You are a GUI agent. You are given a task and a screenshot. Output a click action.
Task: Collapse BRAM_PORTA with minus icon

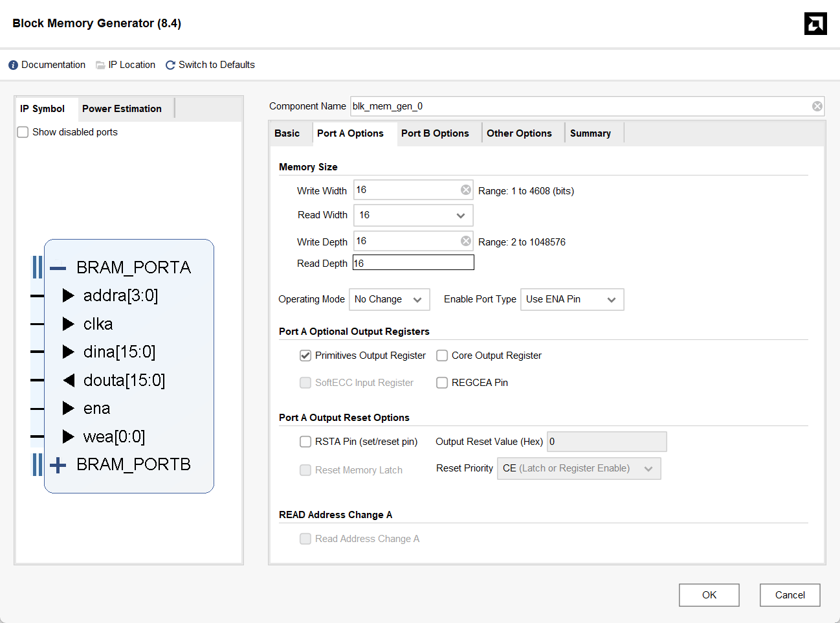point(58,268)
